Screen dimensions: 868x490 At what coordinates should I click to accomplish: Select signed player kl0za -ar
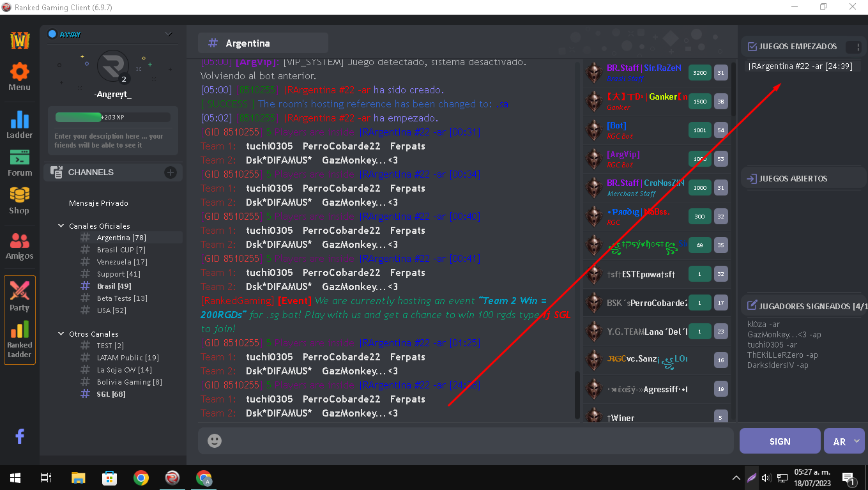[763, 325]
